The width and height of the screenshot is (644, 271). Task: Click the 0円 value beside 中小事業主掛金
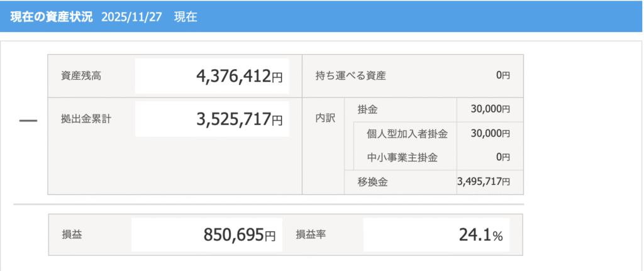click(502, 157)
